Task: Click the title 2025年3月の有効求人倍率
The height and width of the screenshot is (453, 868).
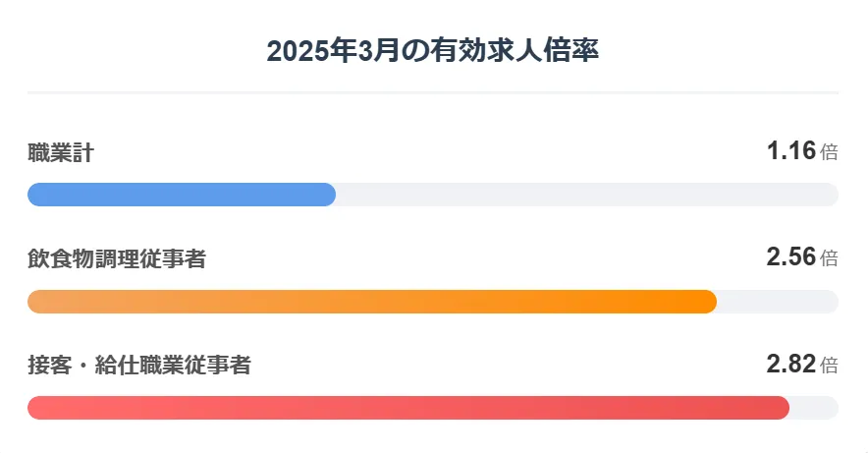Action: coord(432,51)
